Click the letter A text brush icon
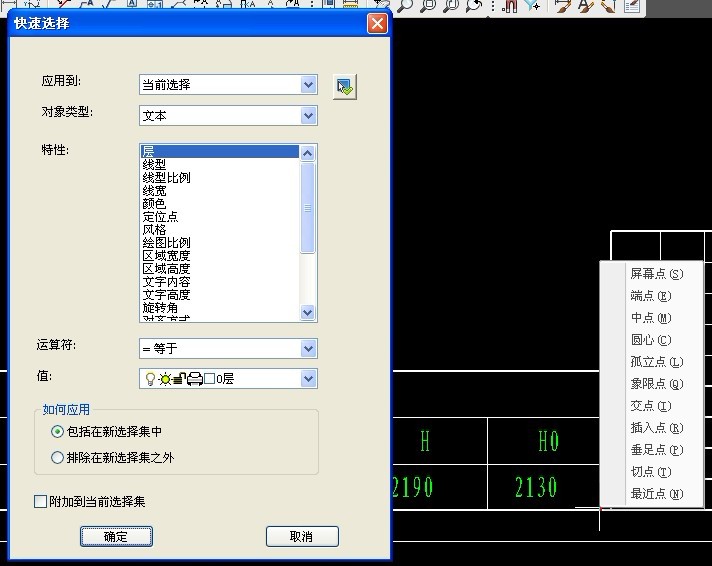Screen dimensions: 712x566 tap(587, 5)
